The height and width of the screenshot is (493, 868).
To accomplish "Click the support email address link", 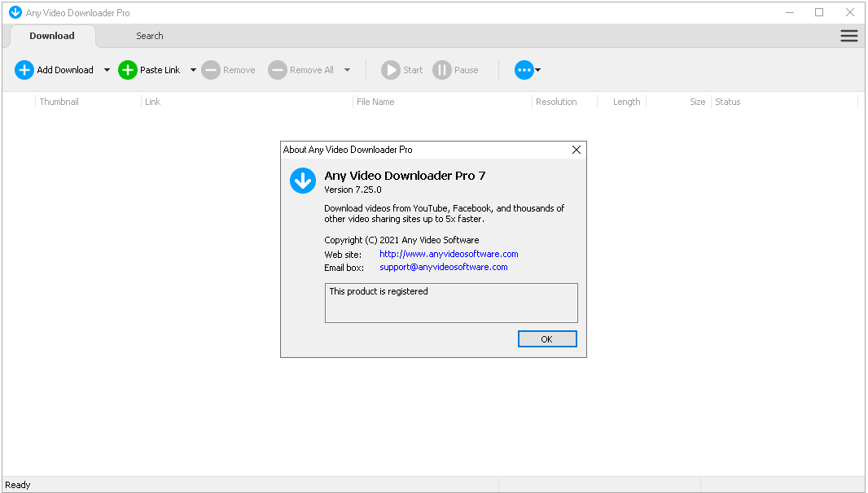I will click(444, 268).
